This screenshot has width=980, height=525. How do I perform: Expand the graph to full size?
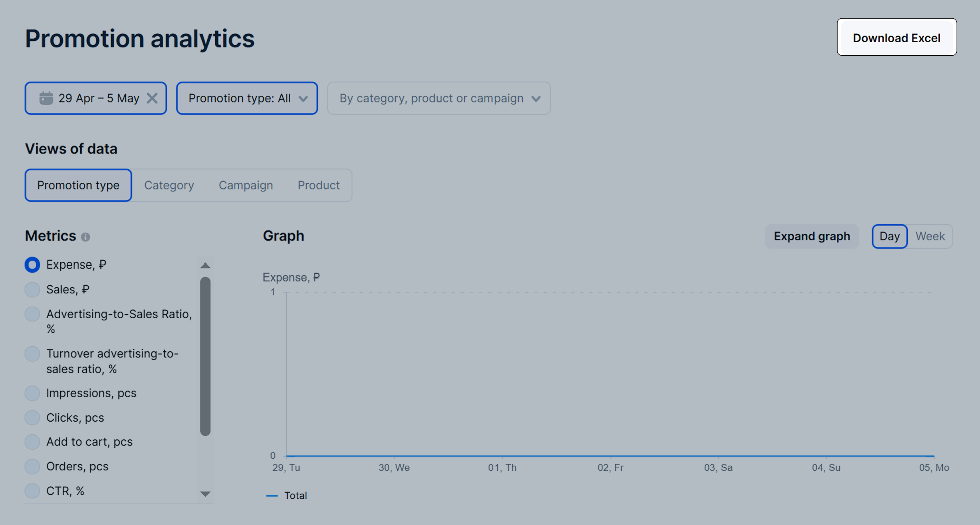coord(812,236)
